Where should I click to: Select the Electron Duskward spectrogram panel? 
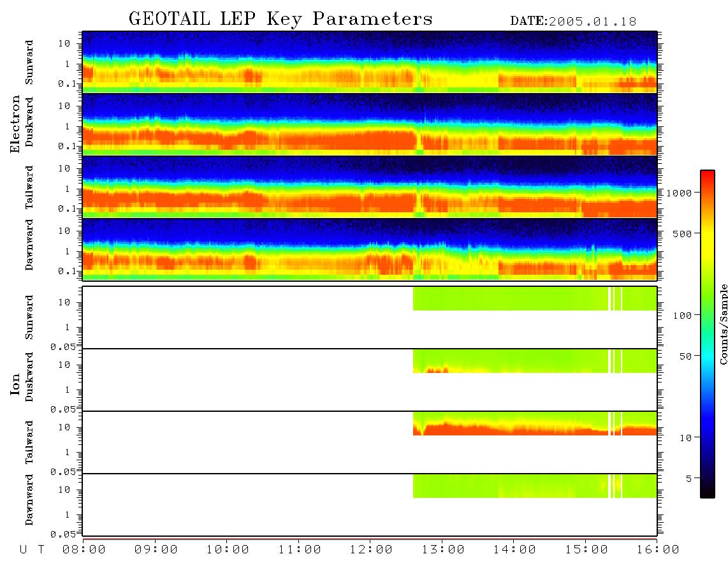(x=370, y=124)
